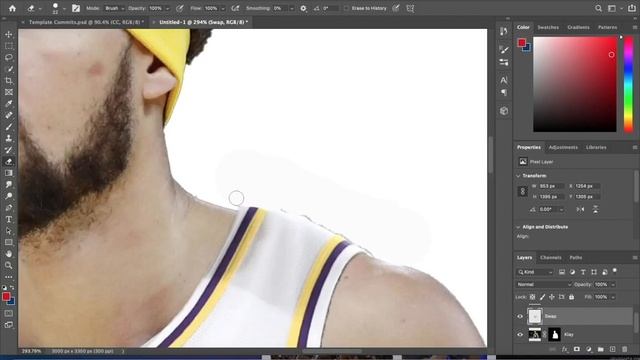640x360 pixels.
Task: Click the Swap layer thumbnail
Action: point(535,316)
